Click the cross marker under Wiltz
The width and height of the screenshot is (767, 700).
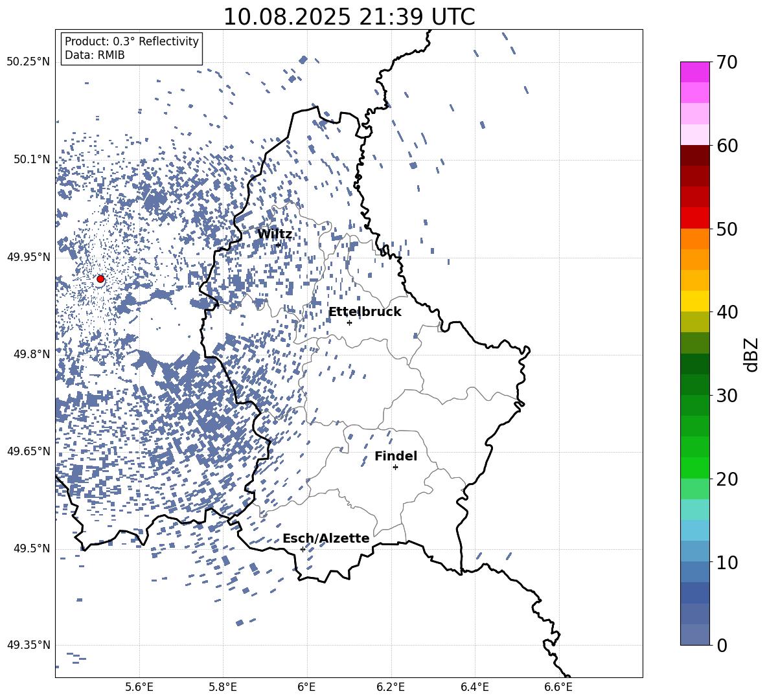(x=279, y=245)
